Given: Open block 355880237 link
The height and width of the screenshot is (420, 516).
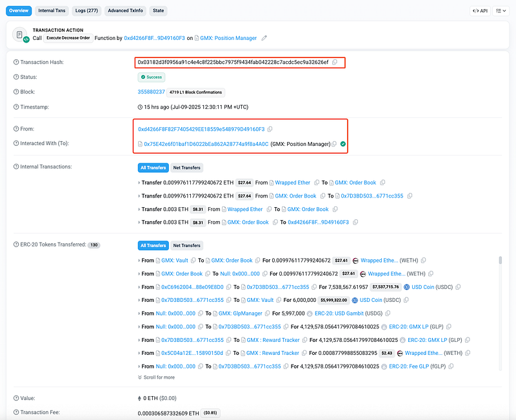Looking at the screenshot, I should (151, 92).
